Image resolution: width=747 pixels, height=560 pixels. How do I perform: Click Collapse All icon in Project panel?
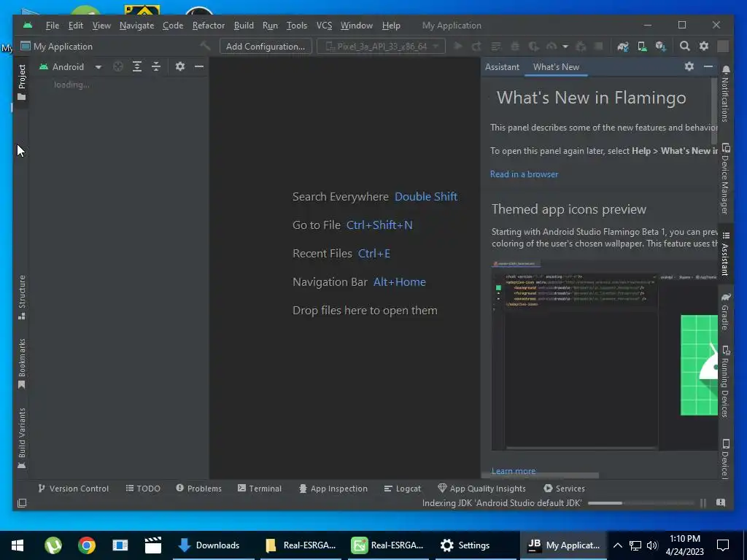coord(156,66)
